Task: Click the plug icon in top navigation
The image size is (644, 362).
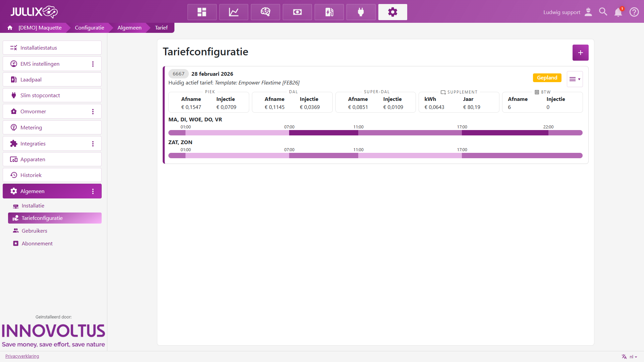Action: pos(361,12)
